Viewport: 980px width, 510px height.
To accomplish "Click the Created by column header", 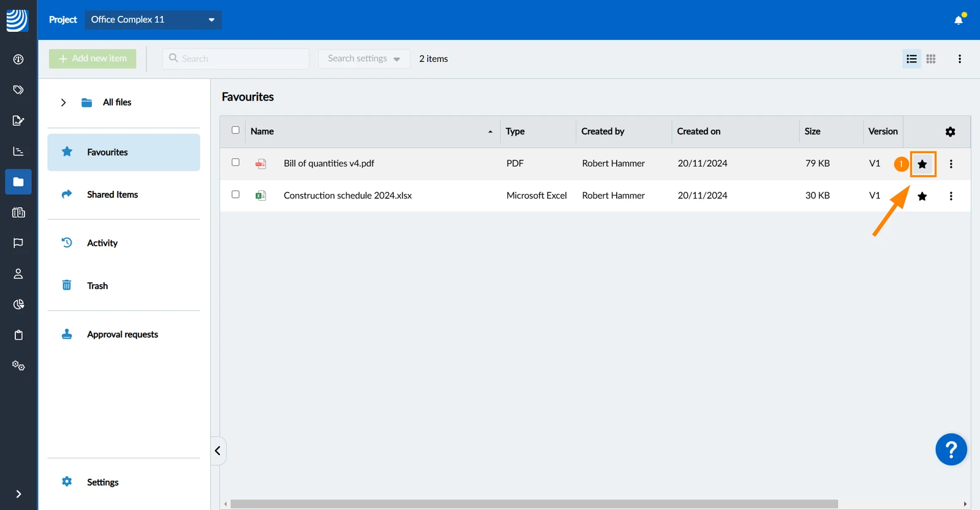I will (603, 132).
